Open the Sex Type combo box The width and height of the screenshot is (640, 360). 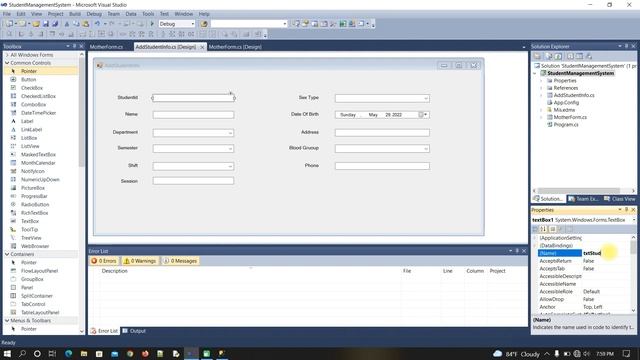click(x=426, y=98)
